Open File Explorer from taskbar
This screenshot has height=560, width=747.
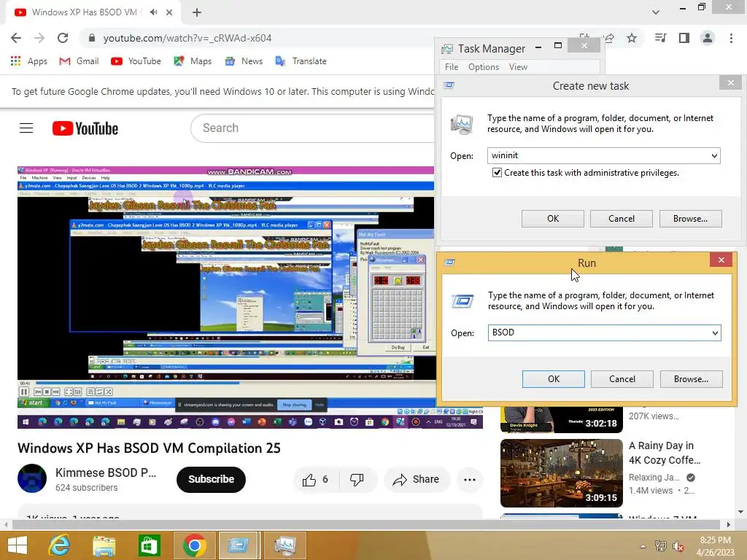coord(104,545)
